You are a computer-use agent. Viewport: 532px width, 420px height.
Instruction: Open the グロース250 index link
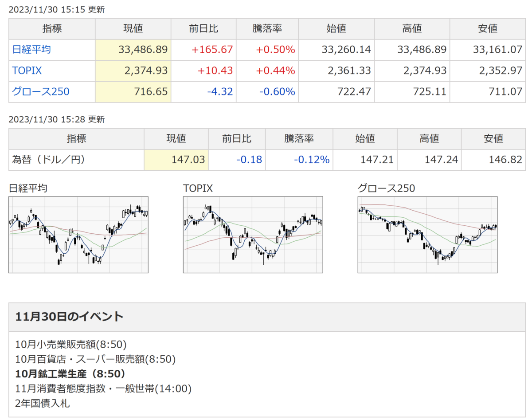(41, 92)
